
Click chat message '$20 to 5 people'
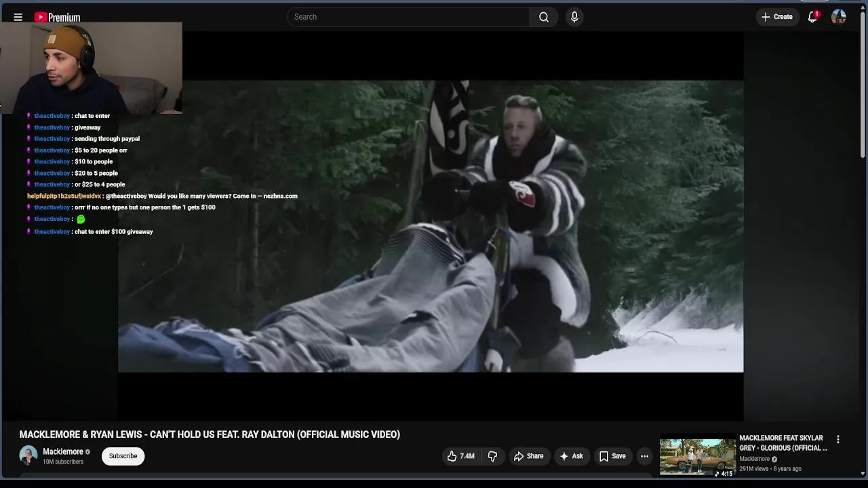(x=96, y=174)
